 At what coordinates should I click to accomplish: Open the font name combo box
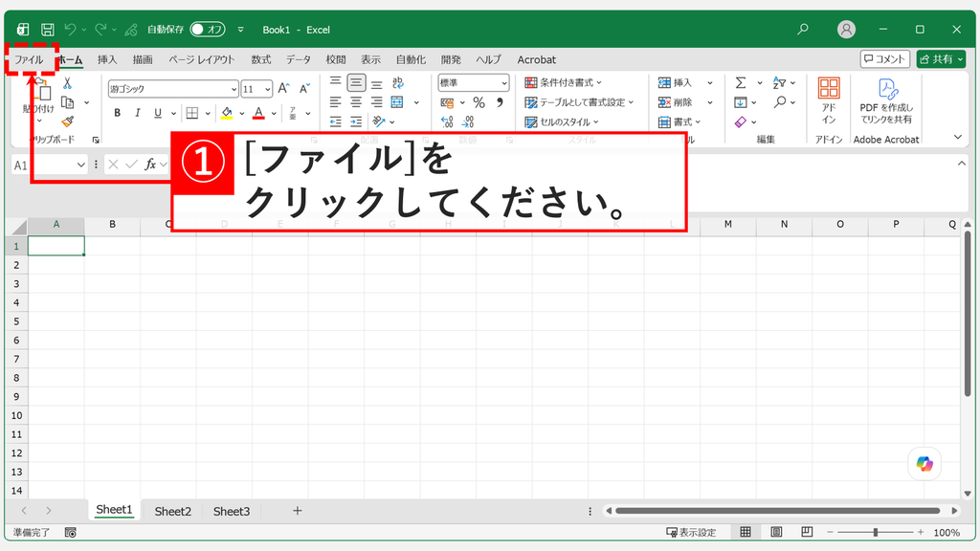click(x=173, y=89)
